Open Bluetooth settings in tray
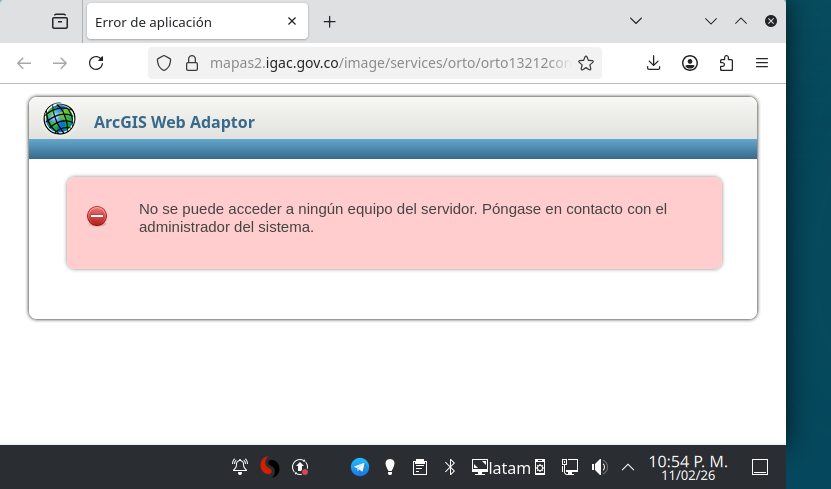Viewport: 831px width, 489px height. [x=450, y=467]
